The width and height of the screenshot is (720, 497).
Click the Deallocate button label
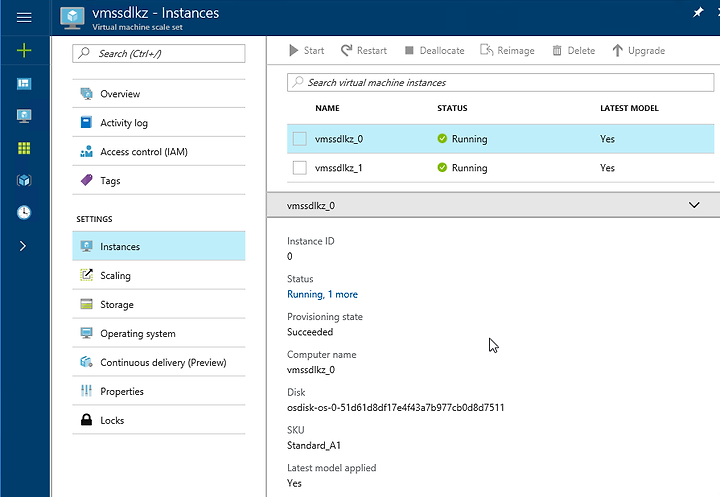(x=442, y=51)
